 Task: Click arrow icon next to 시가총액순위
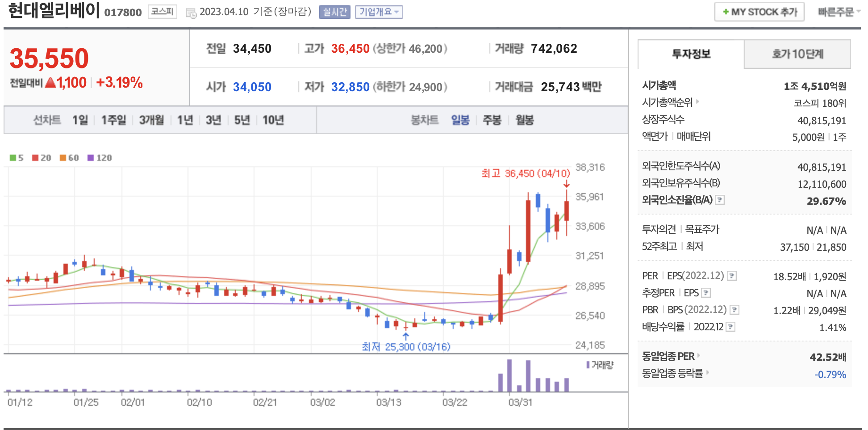697,102
